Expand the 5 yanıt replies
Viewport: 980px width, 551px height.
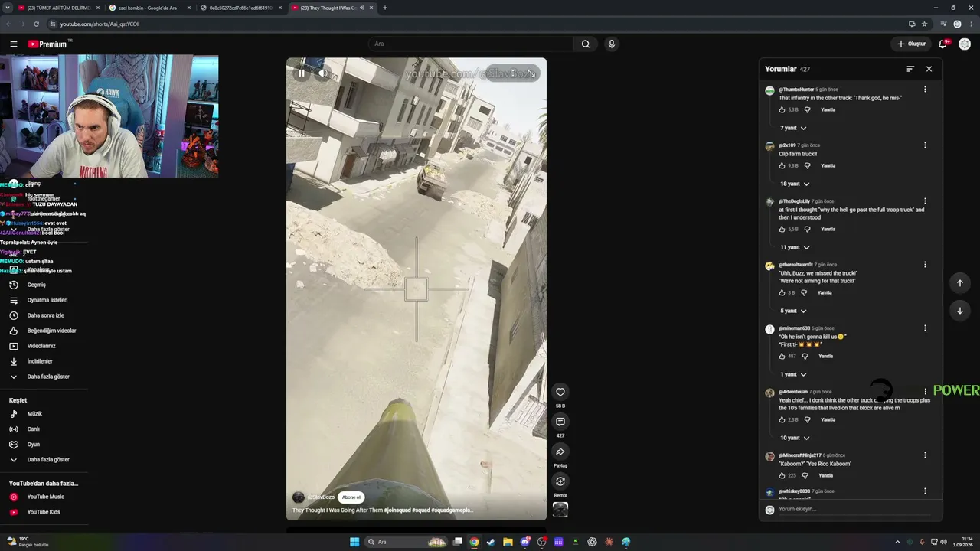[x=793, y=311]
